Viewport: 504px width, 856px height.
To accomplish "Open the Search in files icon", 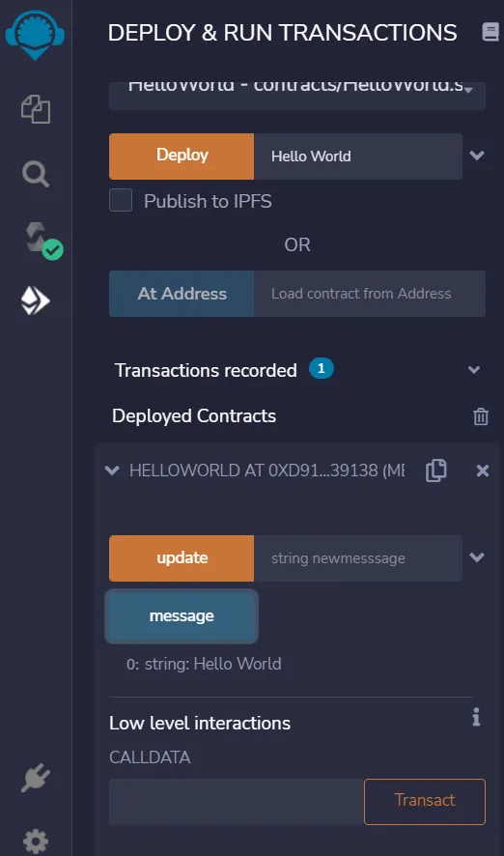I will pyautogui.click(x=36, y=175).
